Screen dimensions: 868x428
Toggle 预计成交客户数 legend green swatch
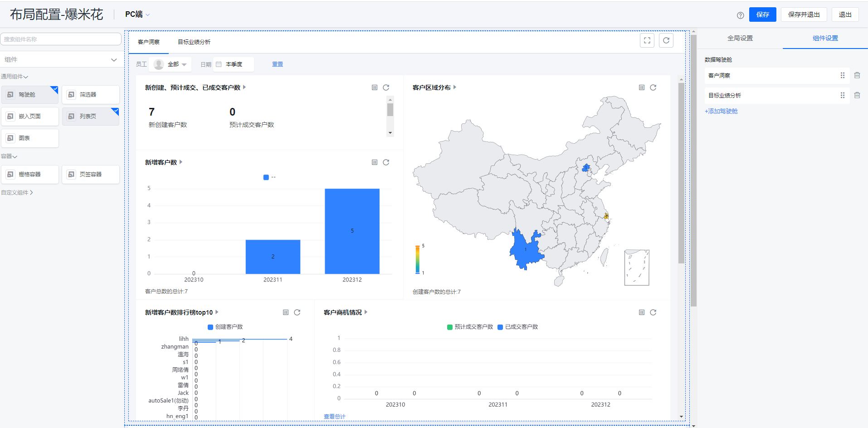coord(450,327)
